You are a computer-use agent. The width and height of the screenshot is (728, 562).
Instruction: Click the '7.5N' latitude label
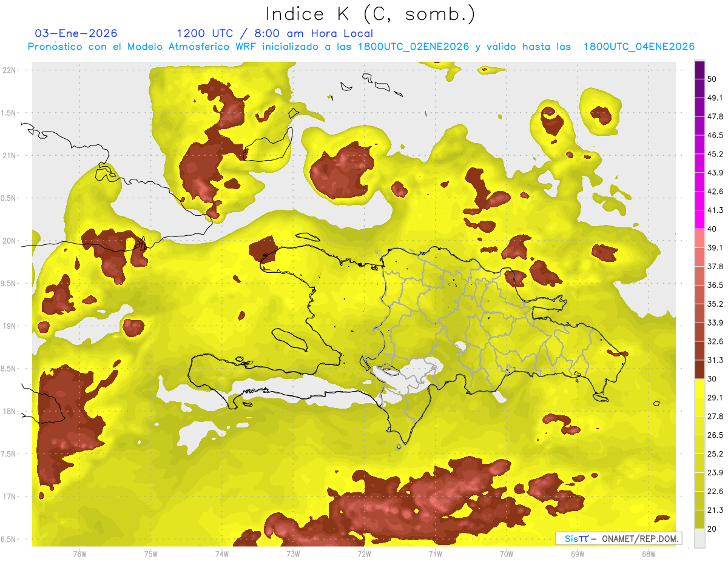click(x=9, y=454)
